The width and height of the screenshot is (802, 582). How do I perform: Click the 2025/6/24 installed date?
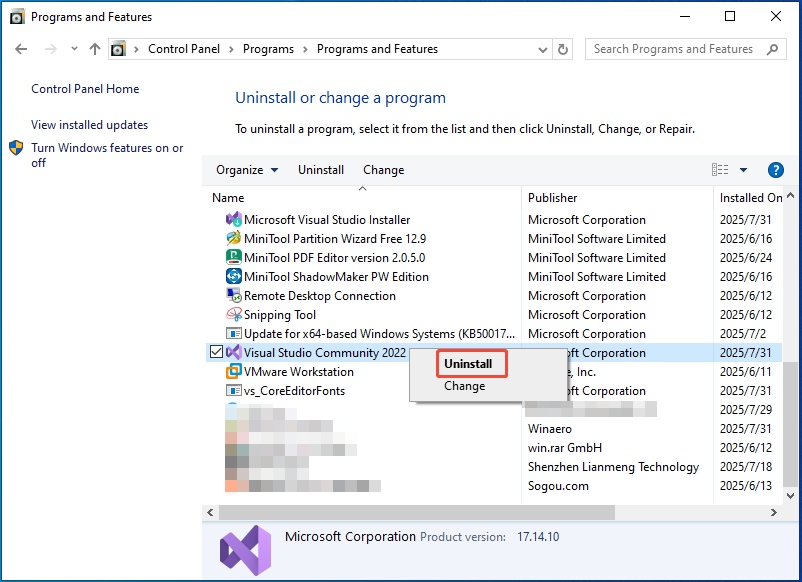(746, 258)
